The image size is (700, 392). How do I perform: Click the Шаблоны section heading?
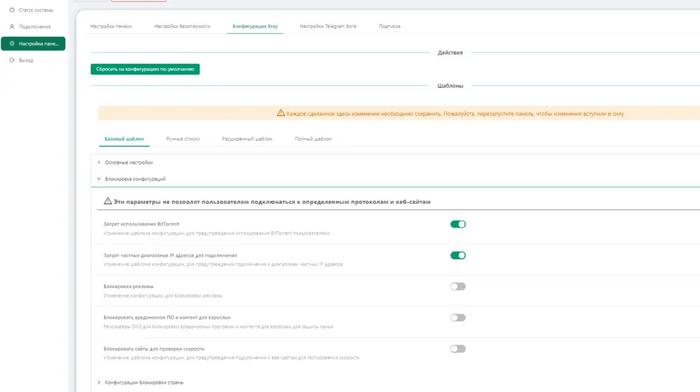[450, 86]
